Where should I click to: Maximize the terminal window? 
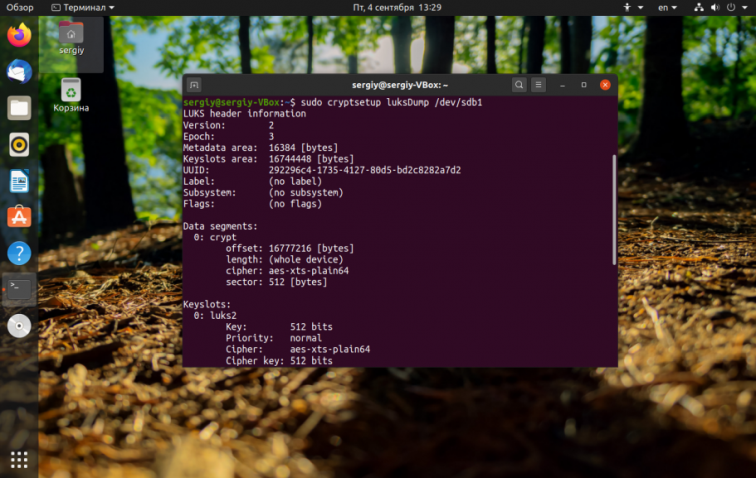coord(584,85)
